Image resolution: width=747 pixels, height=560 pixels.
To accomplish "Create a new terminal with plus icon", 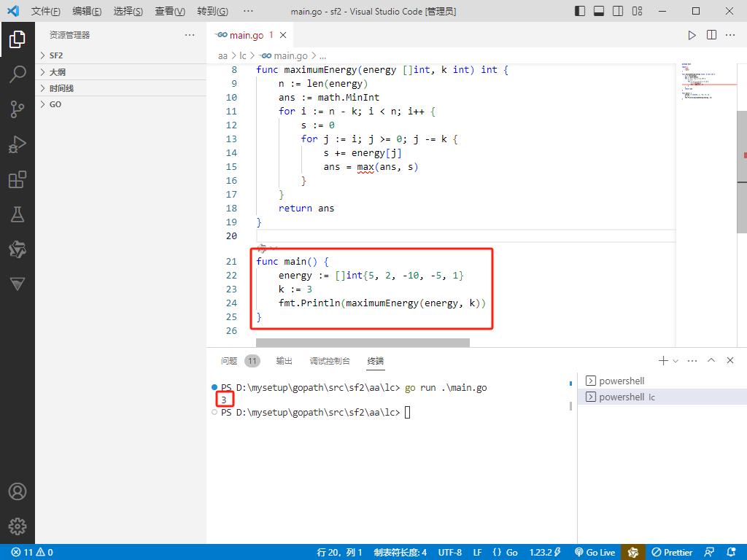I will [x=663, y=360].
